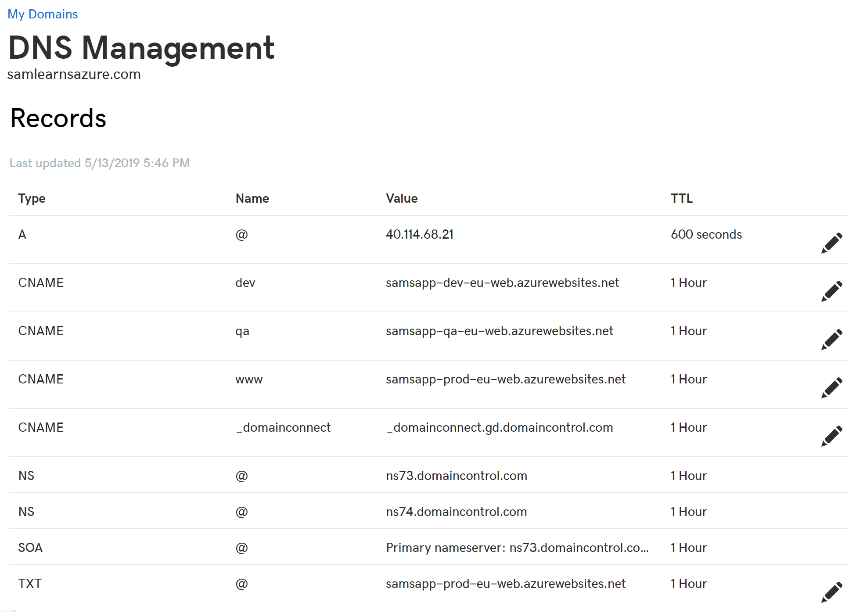Edit the qa CNAME record
This screenshot has width=856, height=616.
(x=831, y=340)
